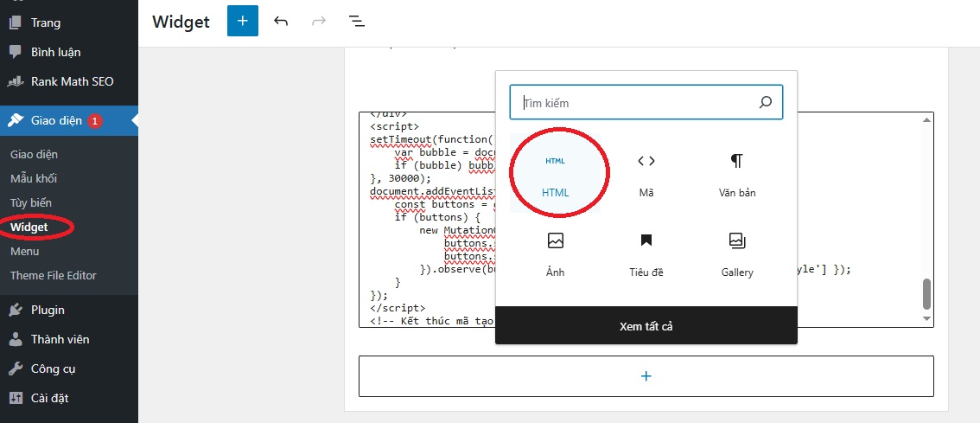Add the Tiêu đề heading block
This screenshot has width=980, height=423.
pyautogui.click(x=646, y=253)
